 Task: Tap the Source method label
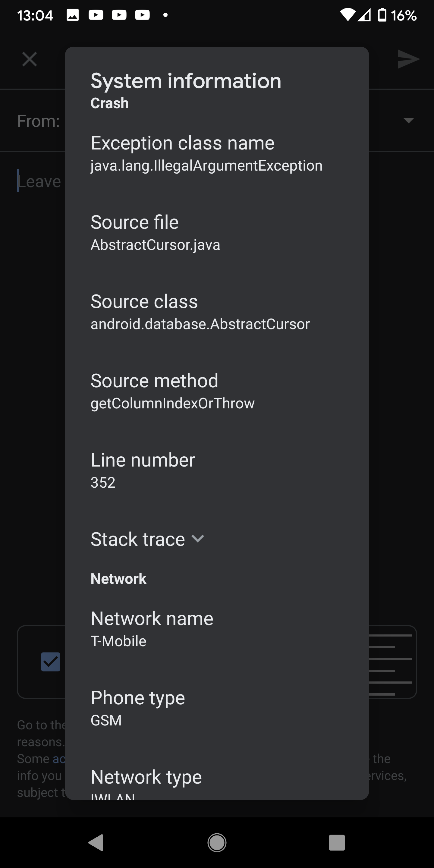154,380
